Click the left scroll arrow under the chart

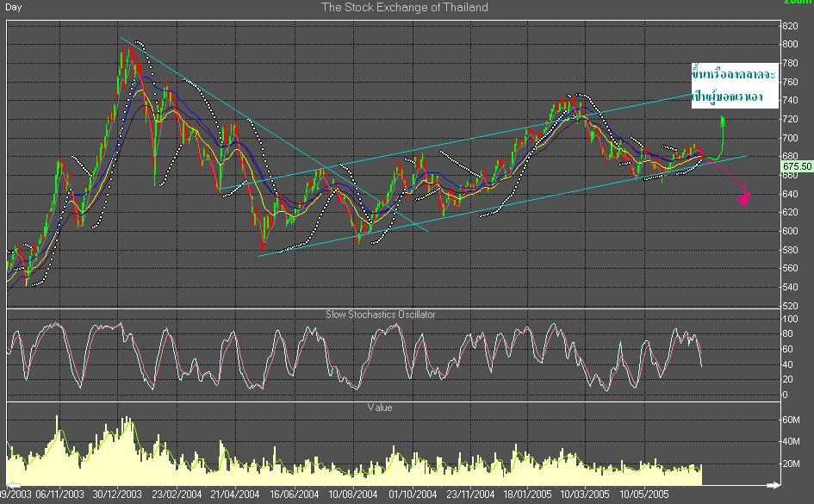coord(13,485)
